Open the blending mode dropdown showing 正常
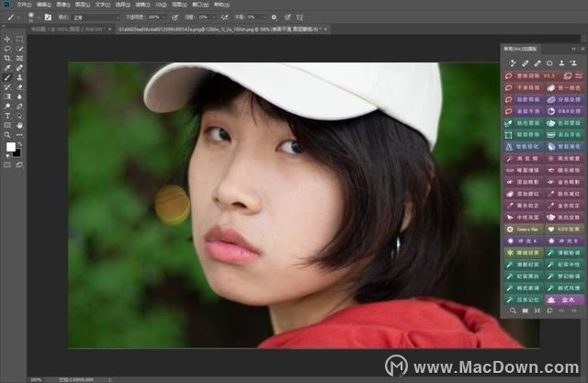Viewport: 588px width, 383px height. pos(96,17)
